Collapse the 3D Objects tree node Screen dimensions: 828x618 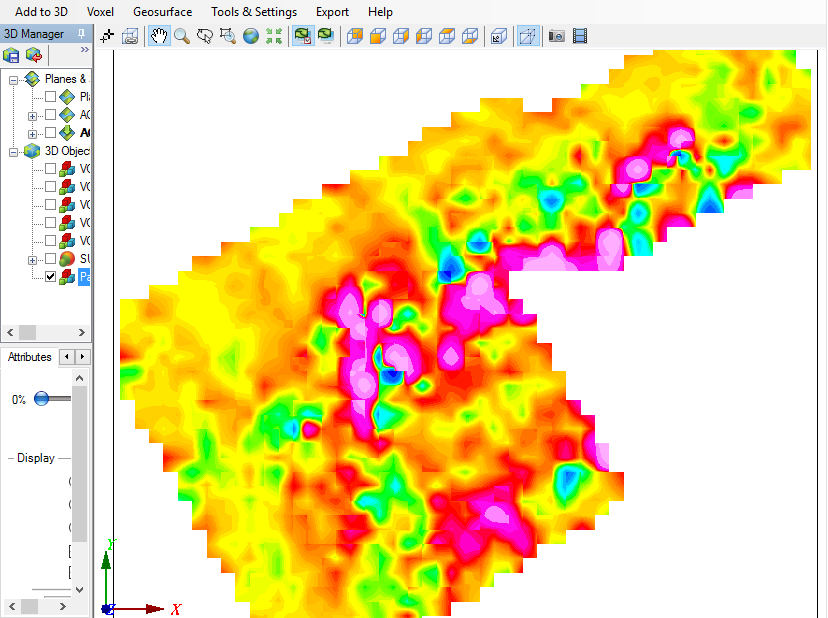(x=14, y=151)
